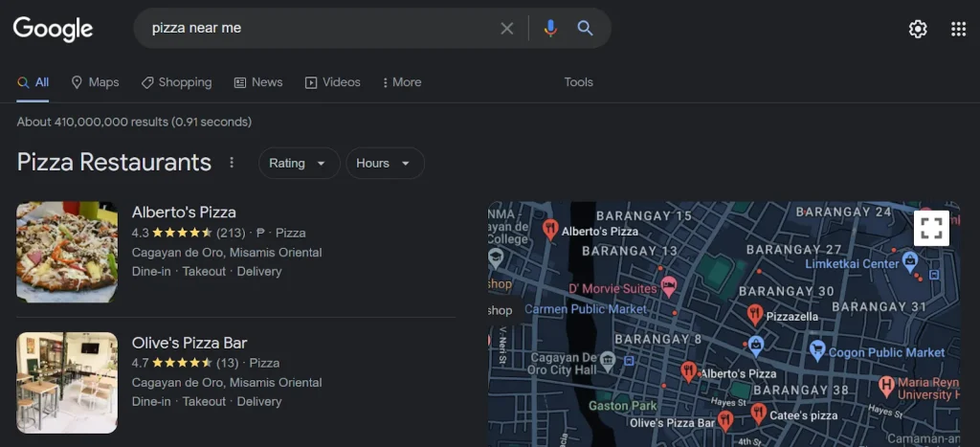Click the Catee's pizza map pin

[759, 413]
